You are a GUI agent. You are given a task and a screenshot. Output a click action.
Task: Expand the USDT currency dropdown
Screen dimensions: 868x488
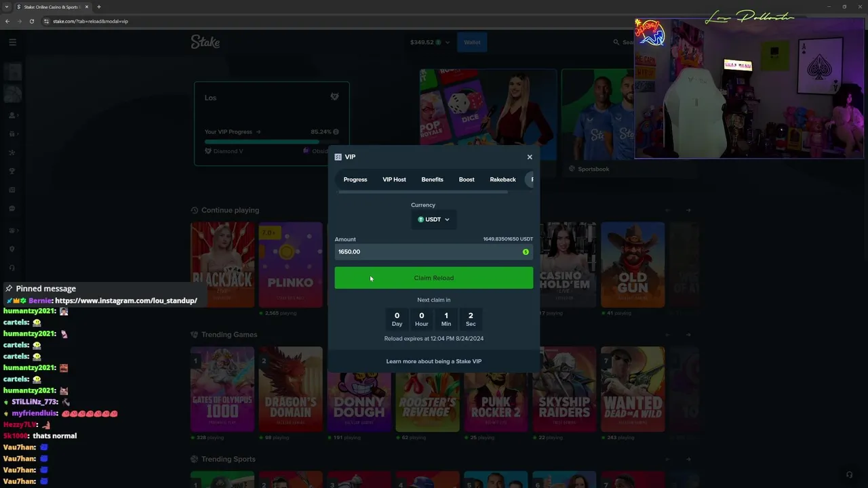434,220
